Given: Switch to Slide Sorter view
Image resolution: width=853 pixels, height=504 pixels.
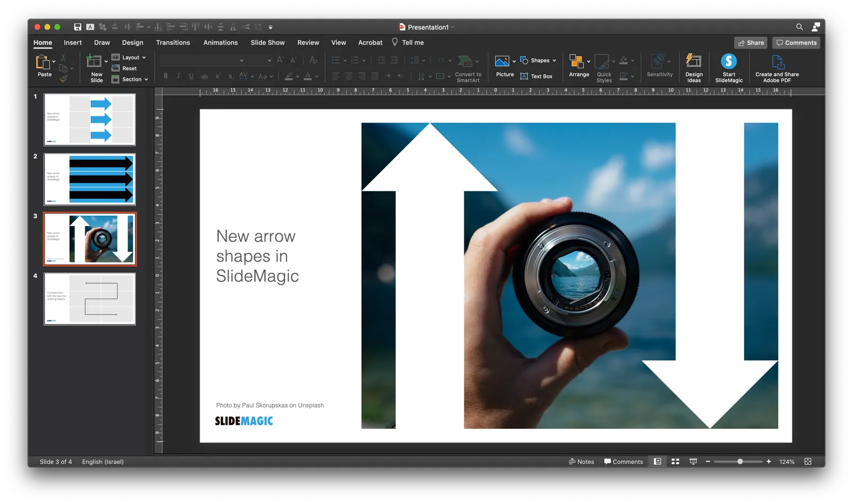Looking at the screenshot, I should (x=675, y=461).
